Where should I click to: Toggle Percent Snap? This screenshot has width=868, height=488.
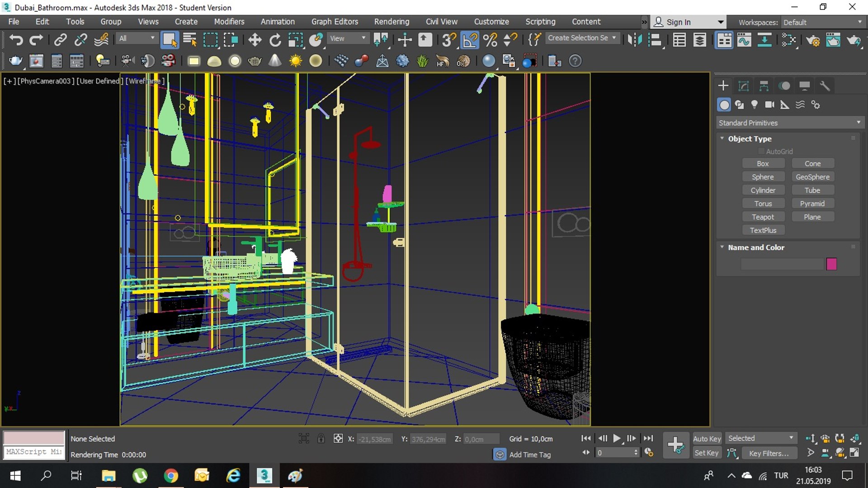pos(490,40)
